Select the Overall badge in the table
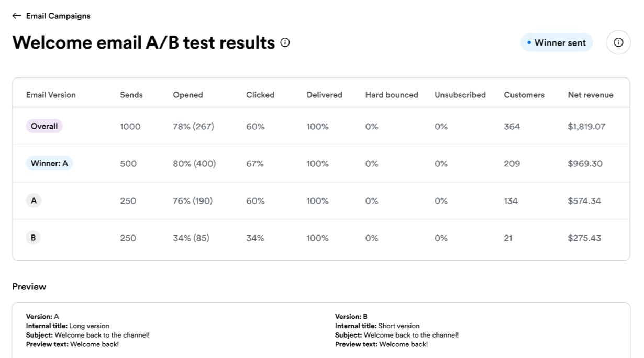The width and height of the screenshot is (644, 358). [44, 126]
